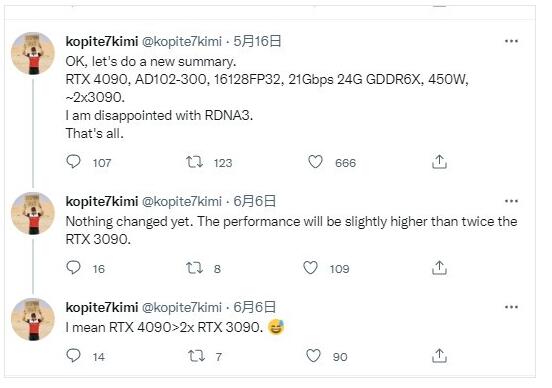Viewport: 552px width, 388px height.
Task: Open the 5月16日 timestamp link
Action: [x=257, y=41]
